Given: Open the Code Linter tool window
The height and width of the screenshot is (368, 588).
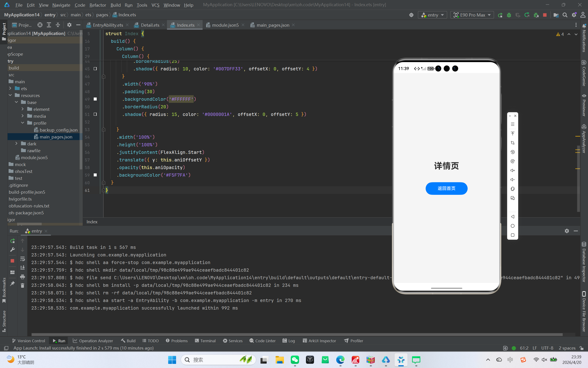Looking at the screenshot, I should coord(263,341).
